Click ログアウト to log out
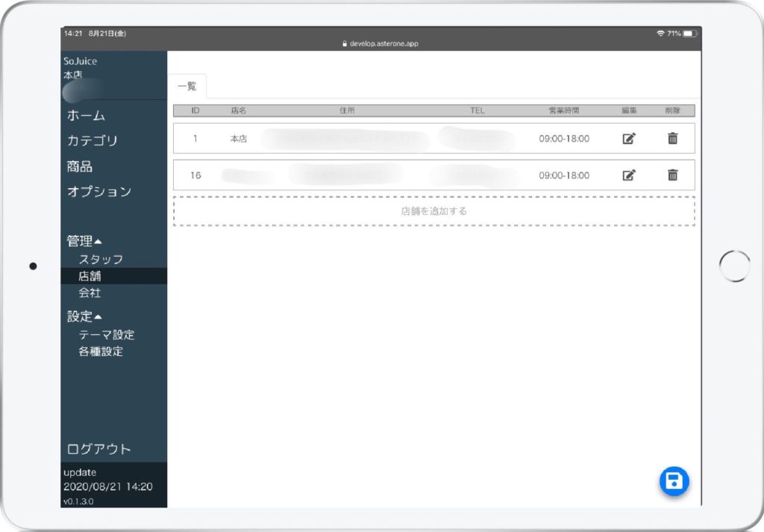 point(98,449)
